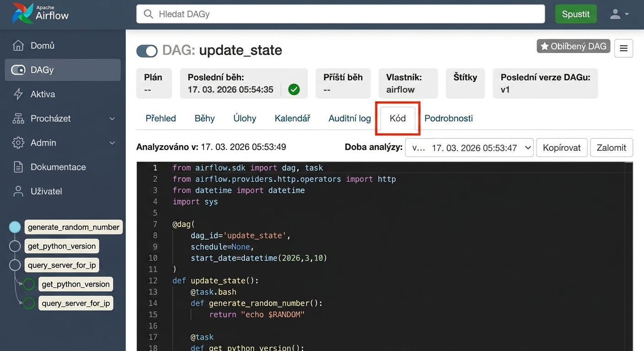The height and width of the screenshot is (351, 644).
Task: Click code line 'return "echo $RANDOM"'
Action: [257, 314]
